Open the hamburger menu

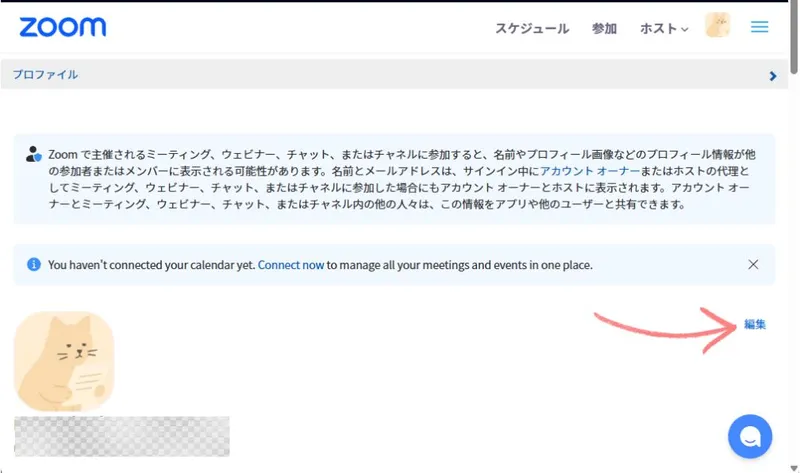(x=760, y=27)
